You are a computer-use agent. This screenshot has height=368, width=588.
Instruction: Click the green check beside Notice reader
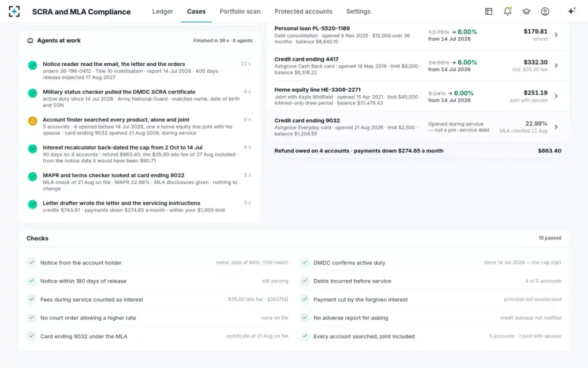(x=32, y=65)
